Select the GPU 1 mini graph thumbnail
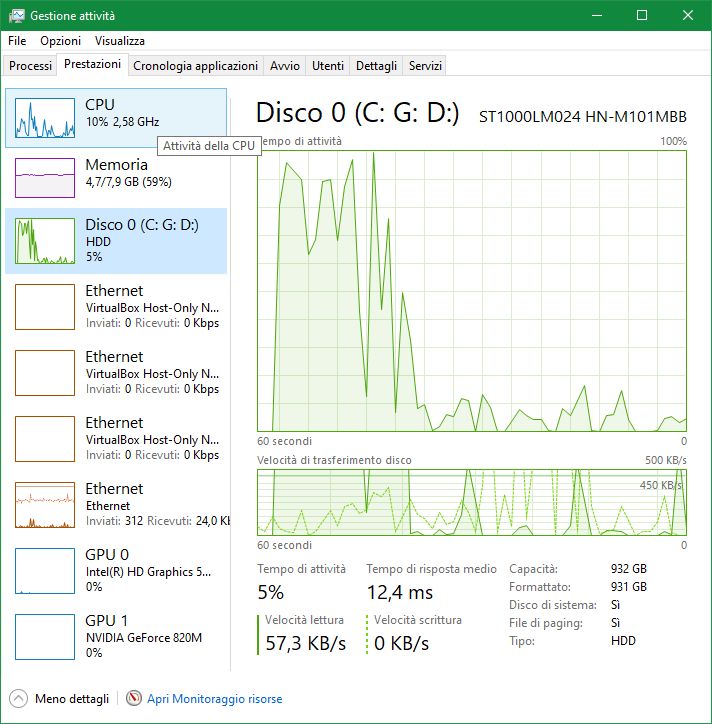712x724 pixels. click(45, 637)
